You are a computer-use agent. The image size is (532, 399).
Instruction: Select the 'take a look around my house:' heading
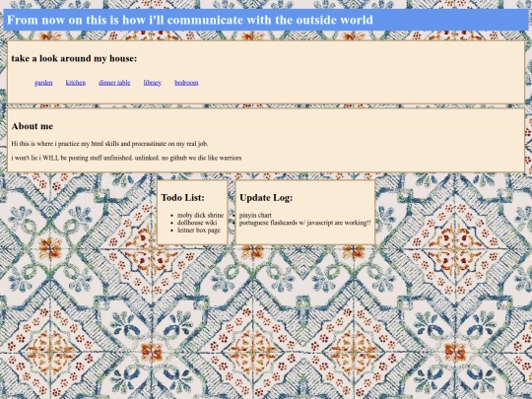click(74, 58)
